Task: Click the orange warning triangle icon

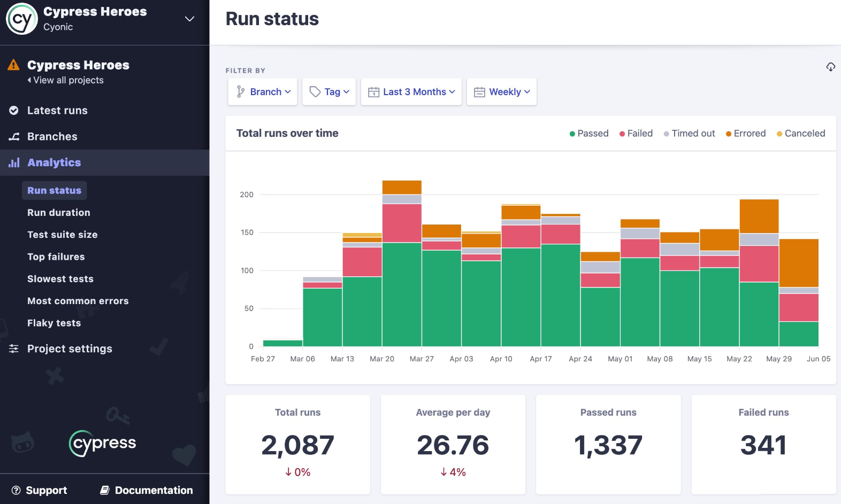Action: [13, 65]
